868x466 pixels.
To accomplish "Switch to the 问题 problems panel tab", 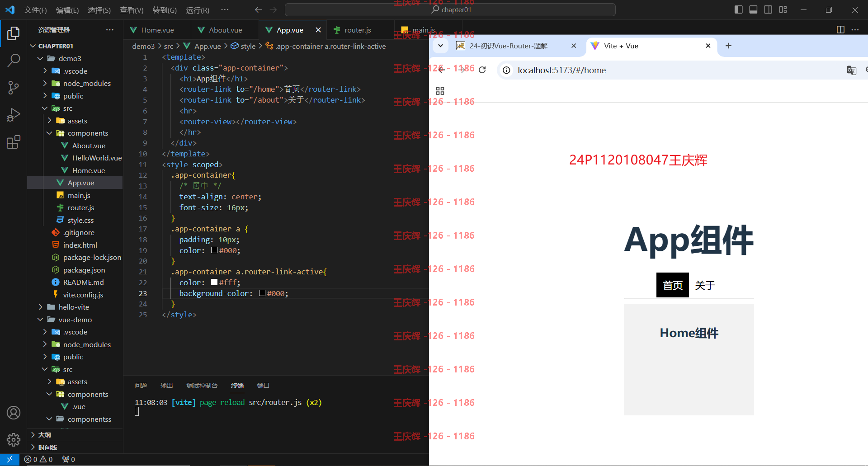I will pos(141,386).
